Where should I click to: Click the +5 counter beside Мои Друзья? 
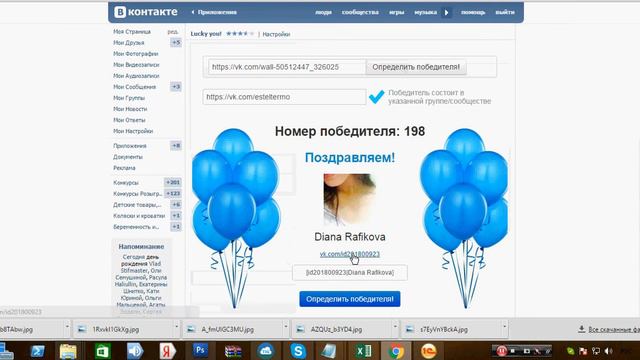click(x=176, y=42)
